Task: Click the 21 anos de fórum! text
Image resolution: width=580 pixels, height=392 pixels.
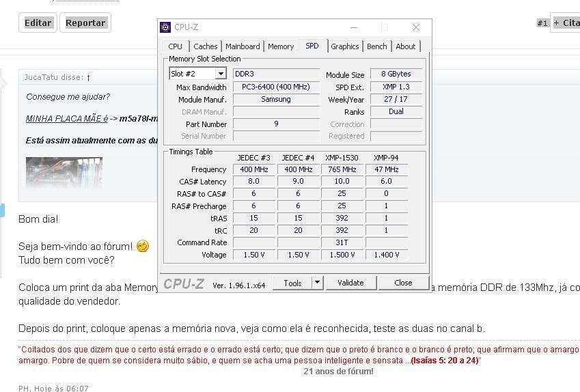Action: point(338,372)
